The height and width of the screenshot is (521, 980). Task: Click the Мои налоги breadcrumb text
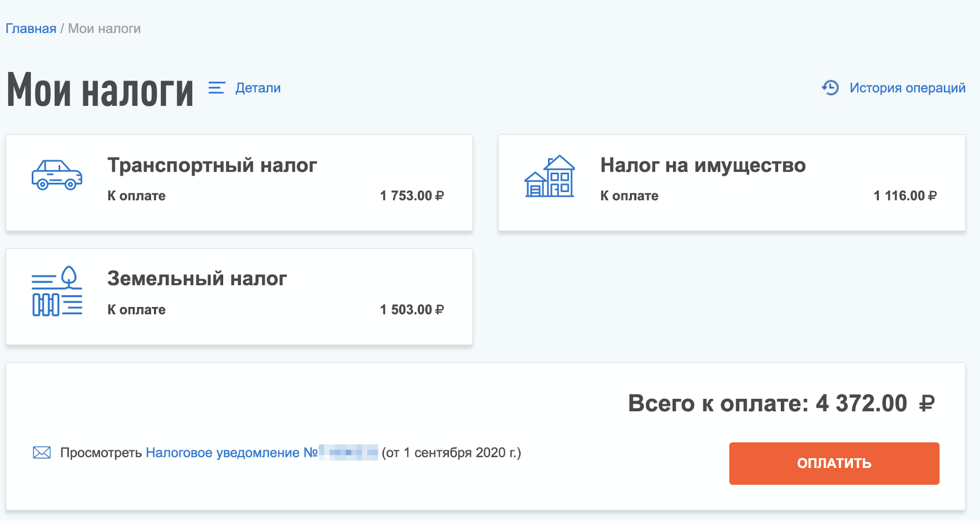pyautogui.click(x=104, y=28)
